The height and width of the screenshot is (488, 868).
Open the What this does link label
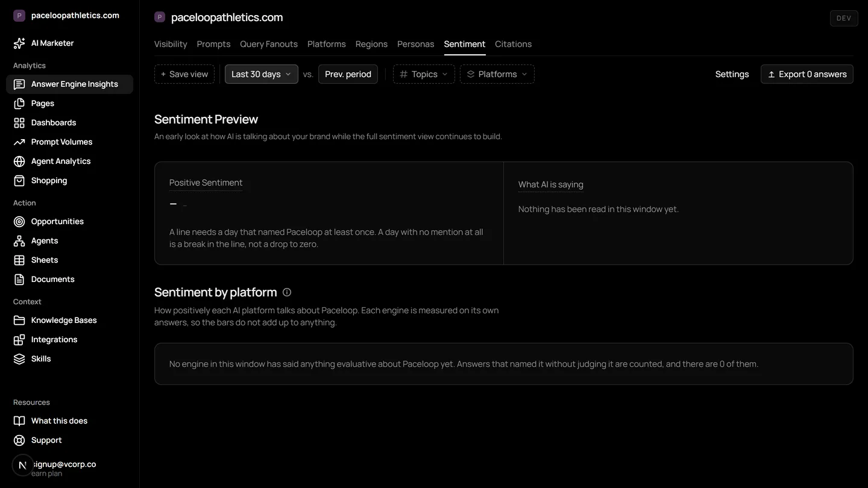(x=59, y=421)
